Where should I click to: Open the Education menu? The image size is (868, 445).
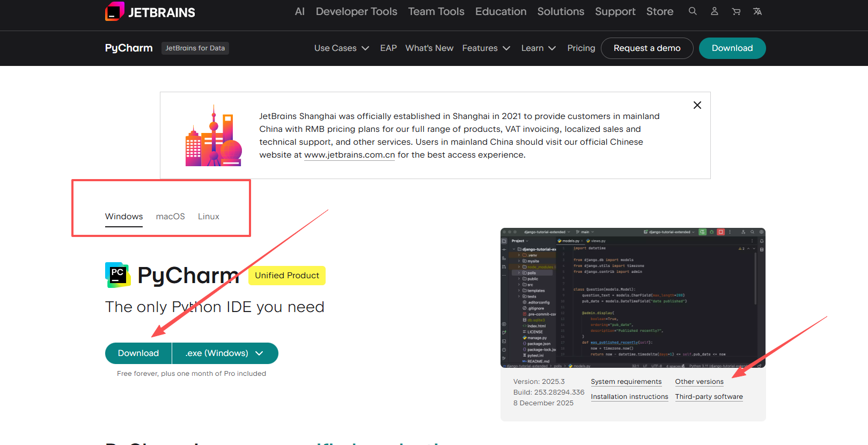(501, 11)
